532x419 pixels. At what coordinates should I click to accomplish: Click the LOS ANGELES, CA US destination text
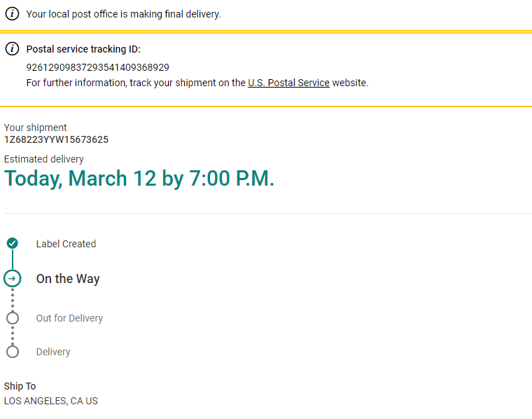pos(50,401)
